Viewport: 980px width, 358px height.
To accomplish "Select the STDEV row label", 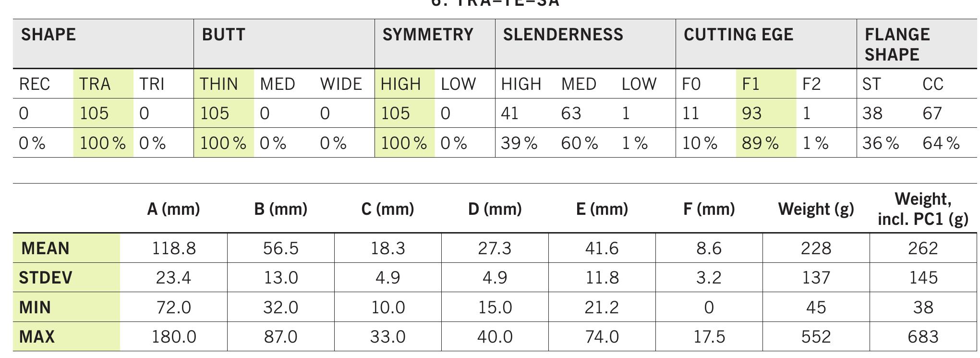I will (x=46, y=278).
